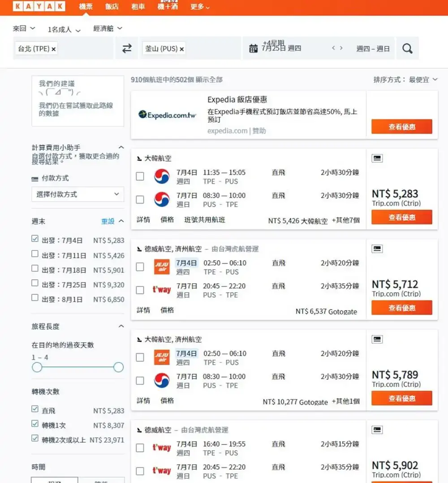This screenshot has width=448, height=483.
Task: Toggle 出發：7月18日 weekend checkbox
Action: click(35, 268)
